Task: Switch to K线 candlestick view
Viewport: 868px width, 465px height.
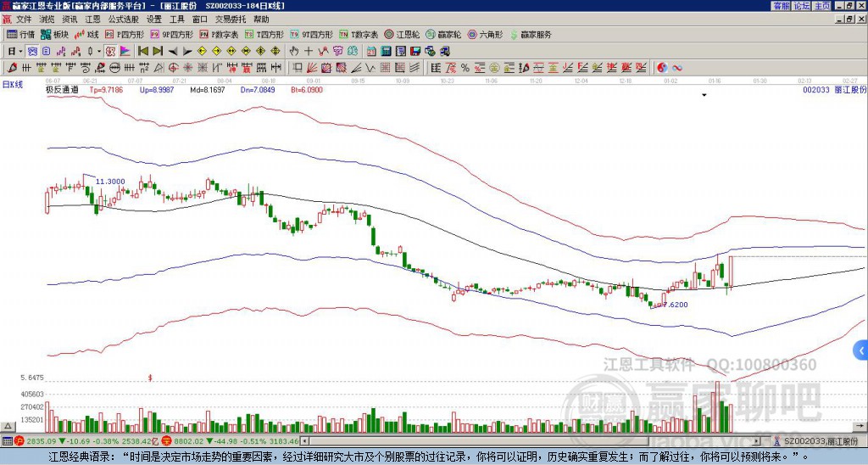Action: pyautogui.click(x=87, y=34)
